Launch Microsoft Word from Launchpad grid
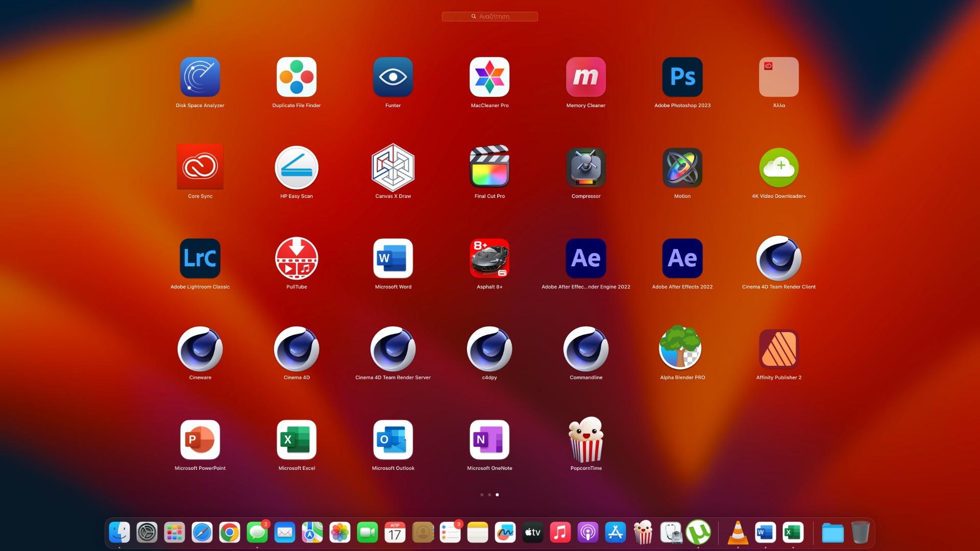This screenshot has height=551, width=980. [x=393, y=258]
